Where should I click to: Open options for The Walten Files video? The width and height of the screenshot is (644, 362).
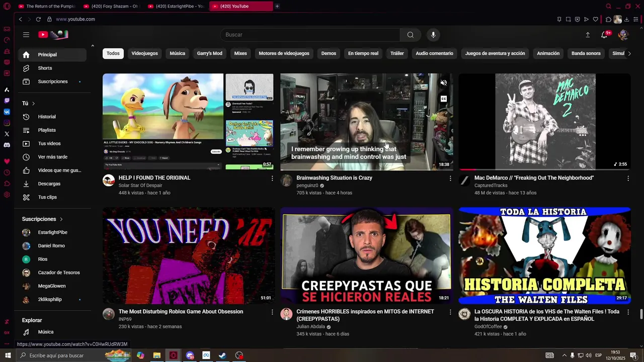[x=628, y=312]
